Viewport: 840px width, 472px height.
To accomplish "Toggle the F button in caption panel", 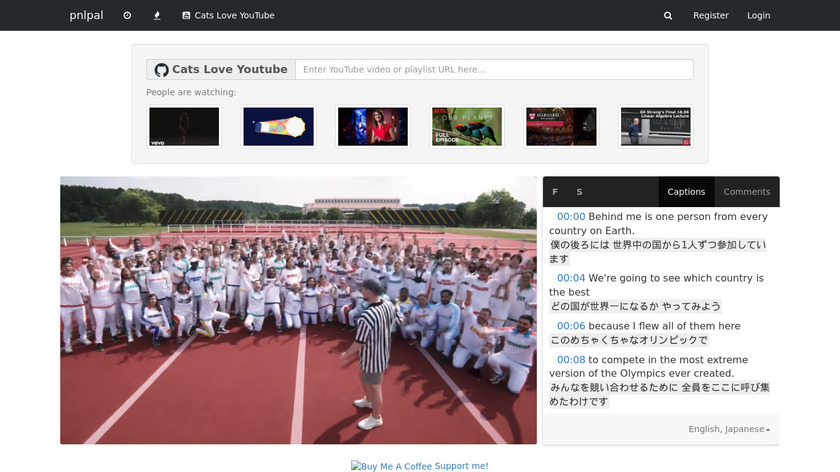I will coord(555,192).
